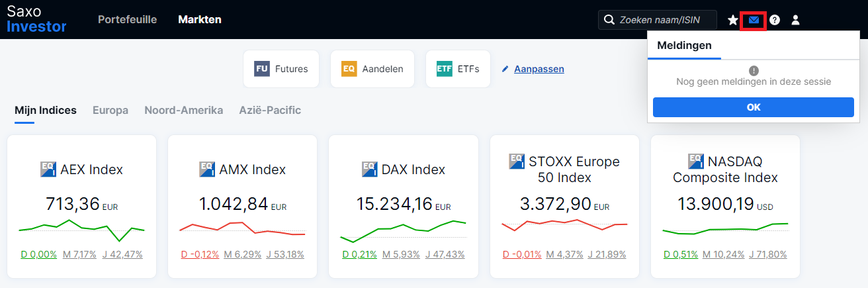Open the AEX Index card title
Image resolution: width=868 pixels, height=288 pixels.
pos(91,169)
